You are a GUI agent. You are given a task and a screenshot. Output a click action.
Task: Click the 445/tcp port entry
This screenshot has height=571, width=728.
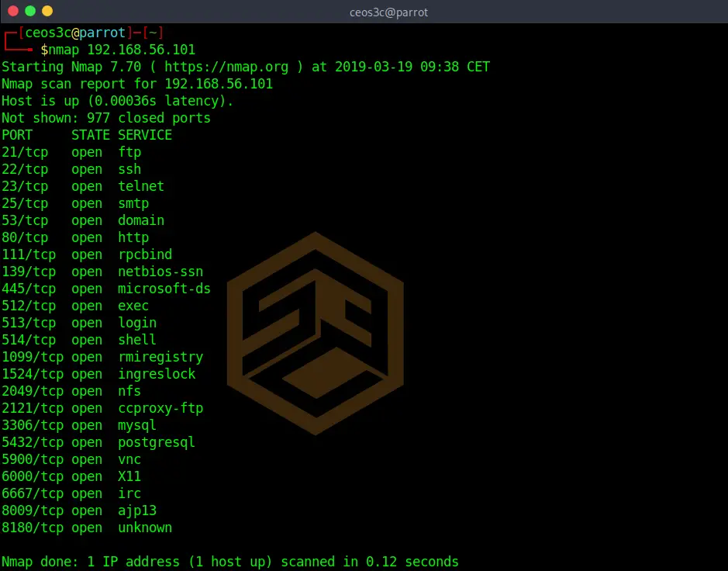tap(29, 289)
